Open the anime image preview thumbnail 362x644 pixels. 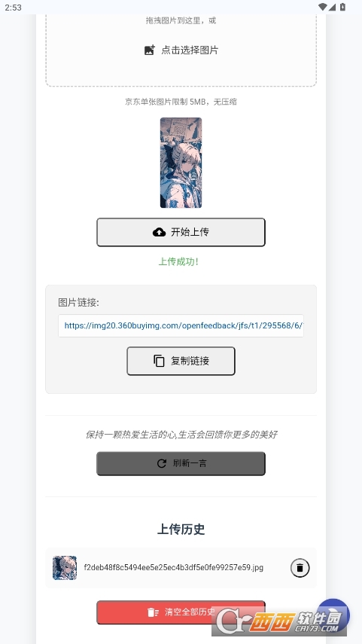(x=181, y=163)
